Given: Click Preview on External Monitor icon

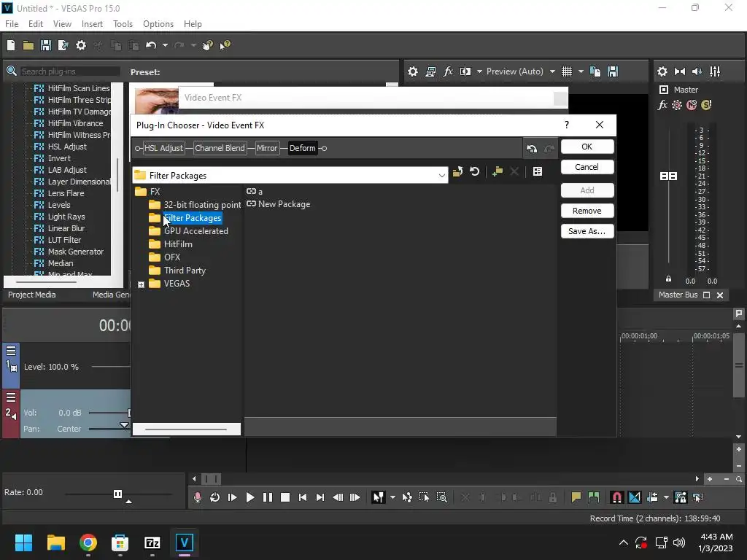Looking at the screenshot, I should (x=430, y=71).
